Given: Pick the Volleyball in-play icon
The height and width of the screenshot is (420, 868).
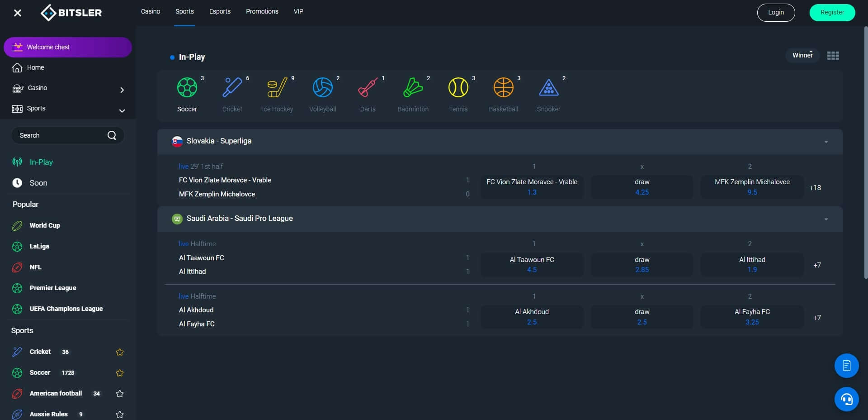Looking at the screenshot, I should tap(322, 88).
